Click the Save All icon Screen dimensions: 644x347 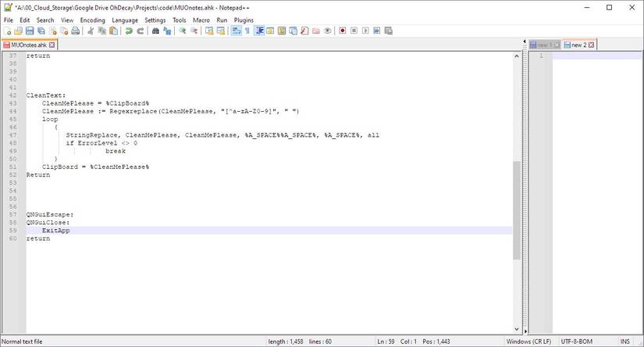point(41,30)
